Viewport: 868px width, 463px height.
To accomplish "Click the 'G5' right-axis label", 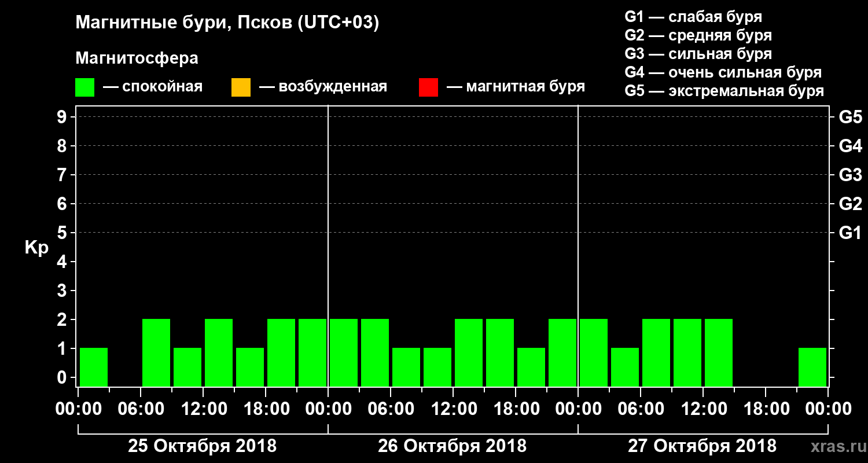I will 850,117.
